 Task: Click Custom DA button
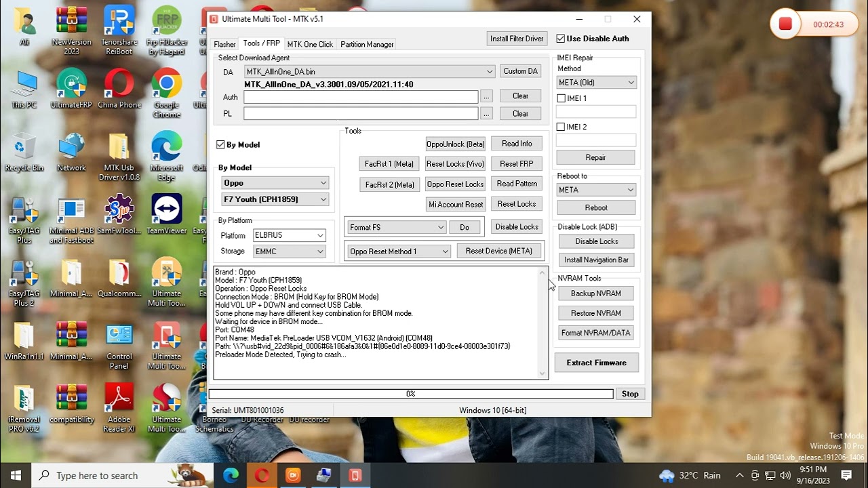[521, 71]
